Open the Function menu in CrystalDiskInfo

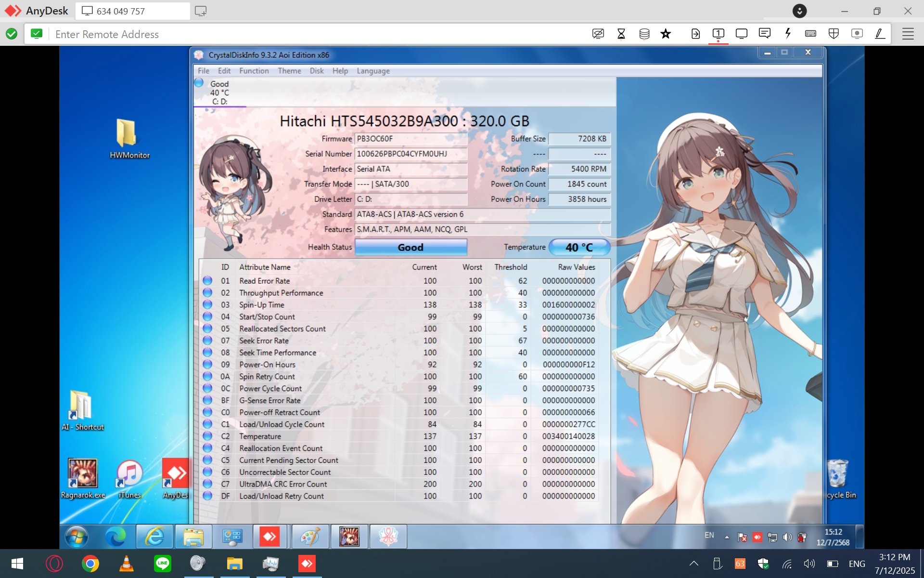point(254,71)
